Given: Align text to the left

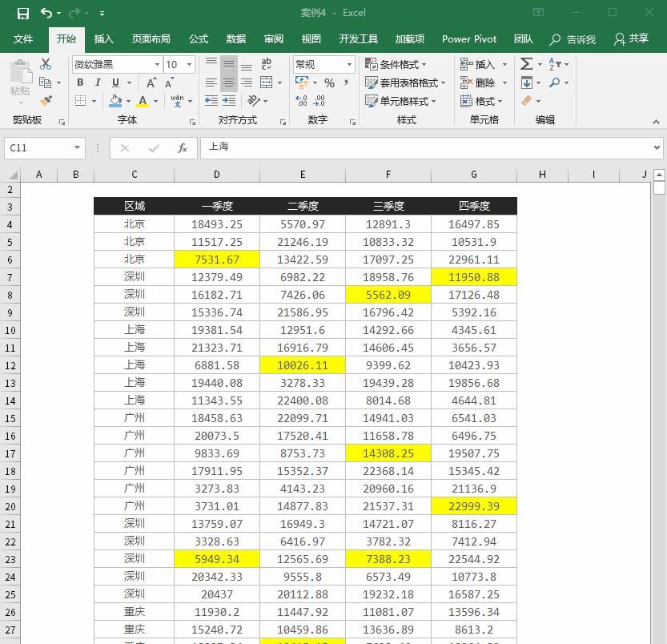Looking at the screenshot, I should click(x=211, y=83).
